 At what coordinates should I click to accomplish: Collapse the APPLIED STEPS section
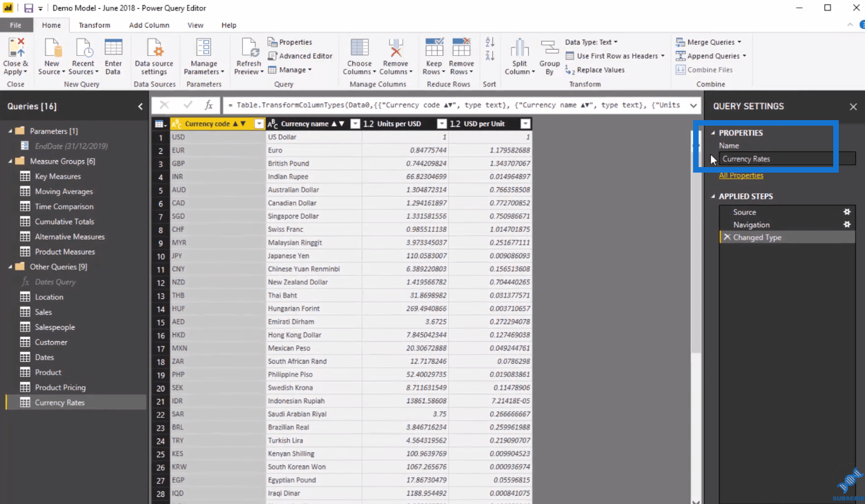click(x=714, y=197)
